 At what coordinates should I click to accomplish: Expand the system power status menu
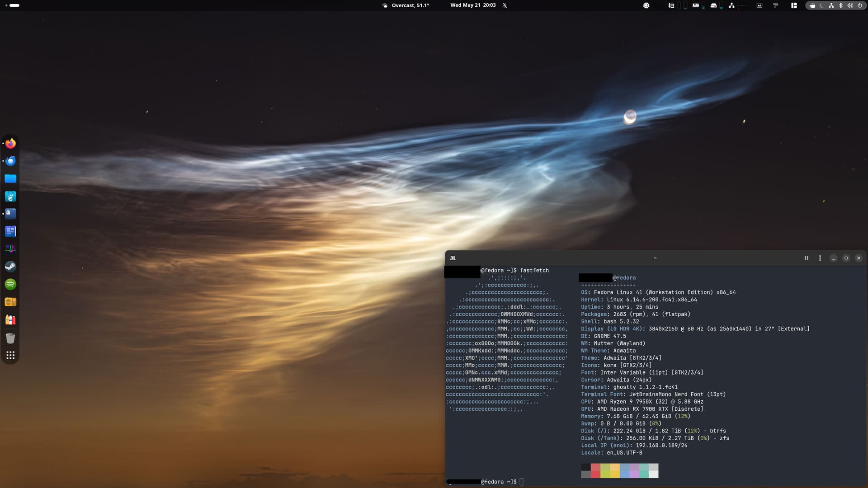tap(860, 5)
